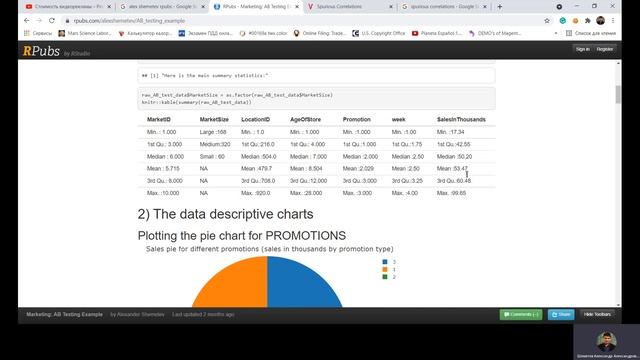
Task: Click the Register button
Action: (x=604, y=49)
